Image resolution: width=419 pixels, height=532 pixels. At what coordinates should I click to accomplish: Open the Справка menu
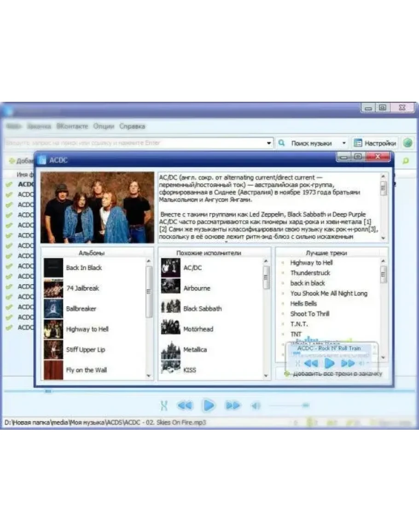pyautogui.click(x=132, y=126)
